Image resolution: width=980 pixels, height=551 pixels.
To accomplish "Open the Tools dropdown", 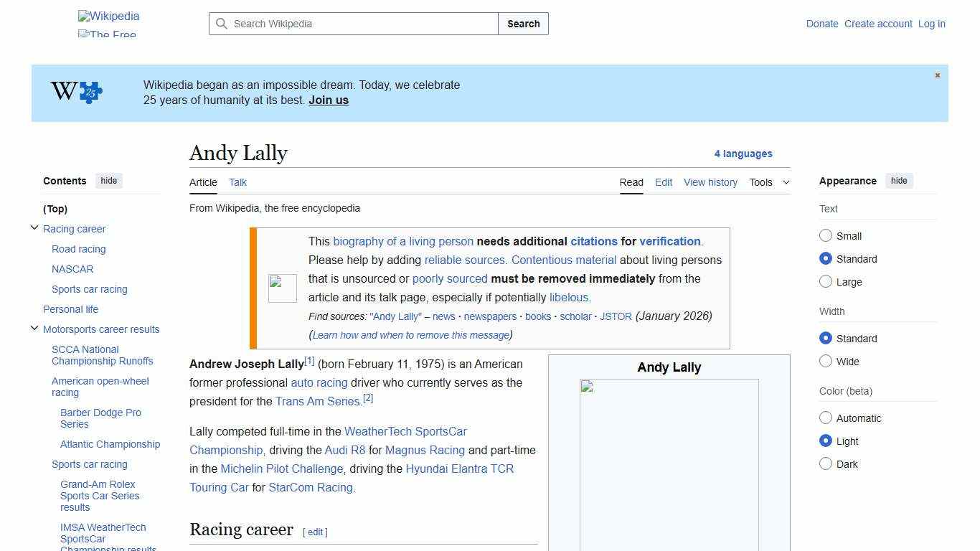I will [769, 182].
